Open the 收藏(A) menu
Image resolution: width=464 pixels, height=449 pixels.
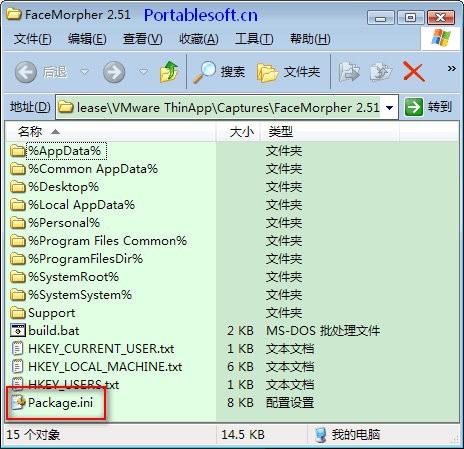click(x=199, y=39)
